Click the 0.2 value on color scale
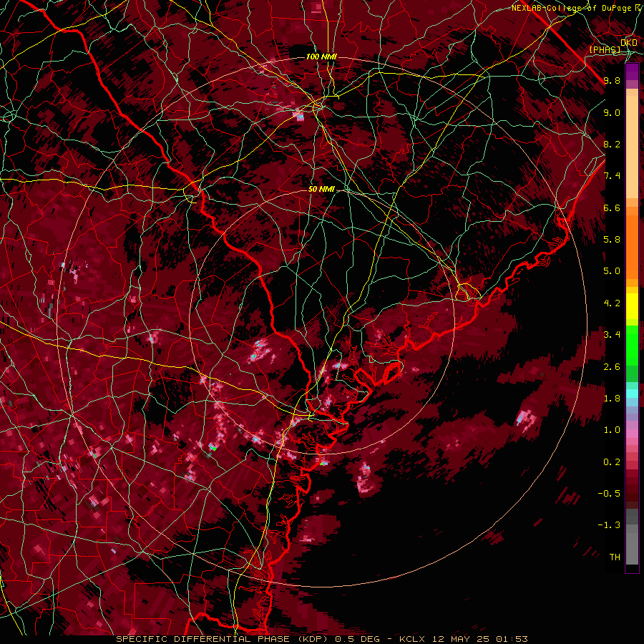This screenshot has height=644, width=644. (x=612, y=462)
